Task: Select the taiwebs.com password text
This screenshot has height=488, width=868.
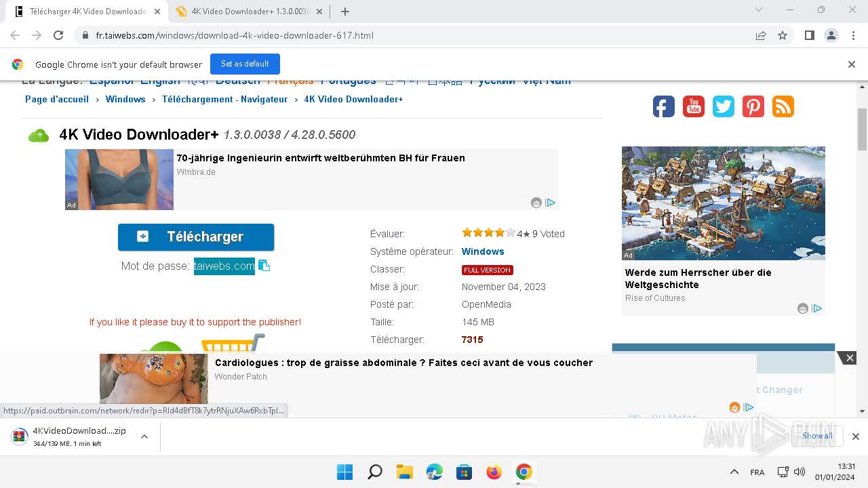Action: point(224,266)
